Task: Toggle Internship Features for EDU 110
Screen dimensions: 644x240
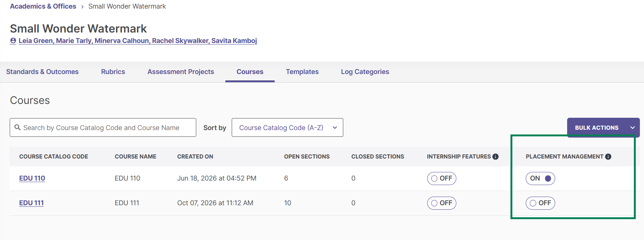Action: (x=441, y=178)
